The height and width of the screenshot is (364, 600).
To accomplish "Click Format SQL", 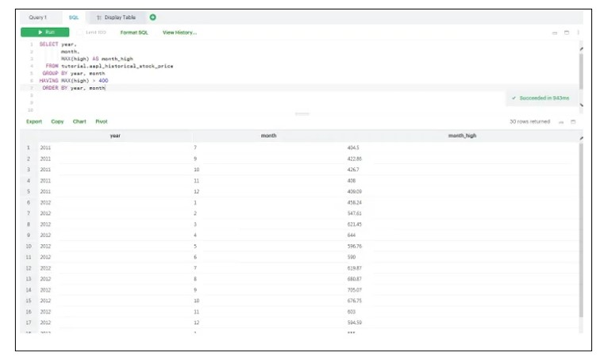I will (134, 33).
